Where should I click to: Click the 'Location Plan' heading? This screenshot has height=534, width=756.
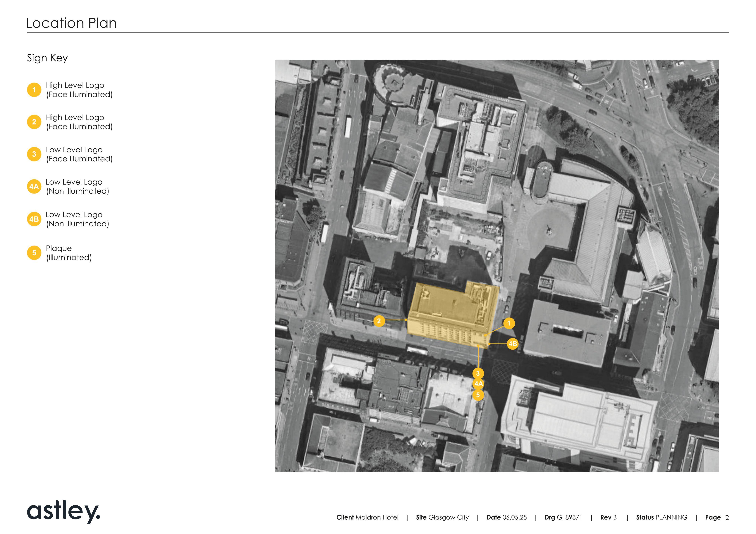(x=71, y=23)
